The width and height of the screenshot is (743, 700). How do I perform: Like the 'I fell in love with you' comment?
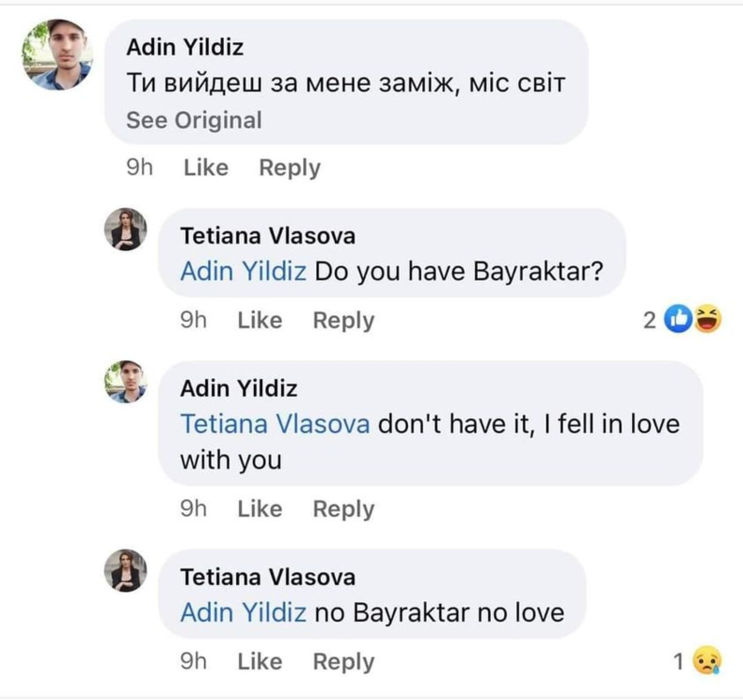click(259, 509)
